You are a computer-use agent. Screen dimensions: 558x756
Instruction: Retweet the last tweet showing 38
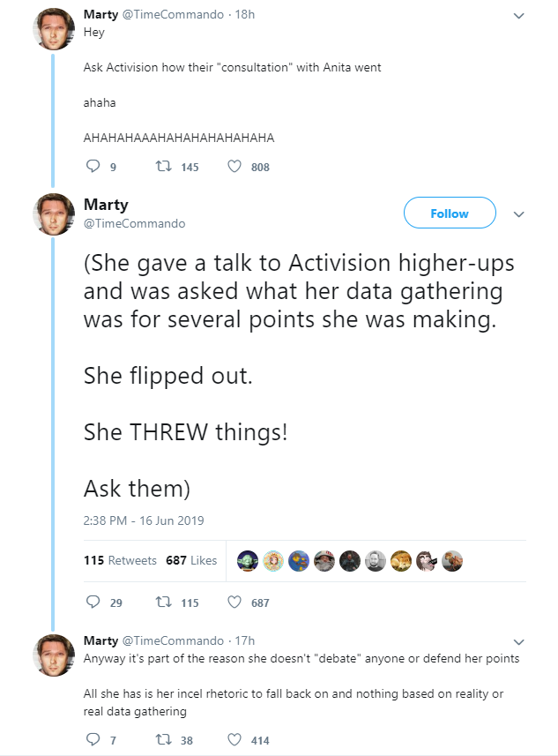pos(163,739)
